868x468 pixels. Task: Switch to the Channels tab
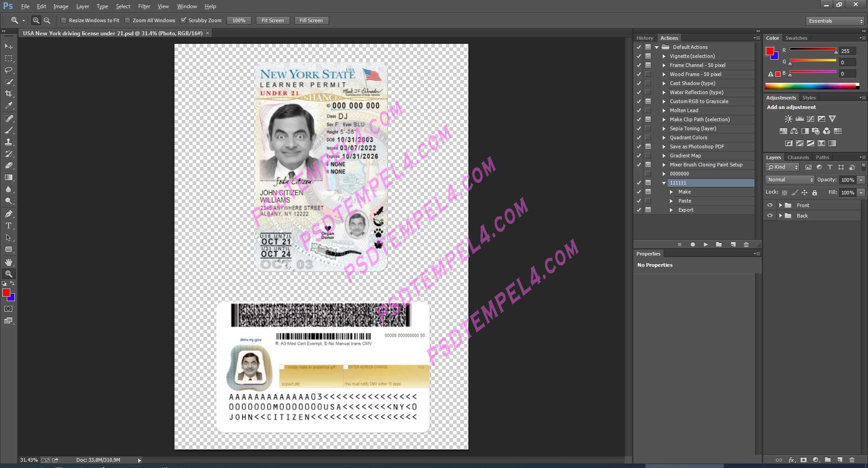tap(798, 157)
